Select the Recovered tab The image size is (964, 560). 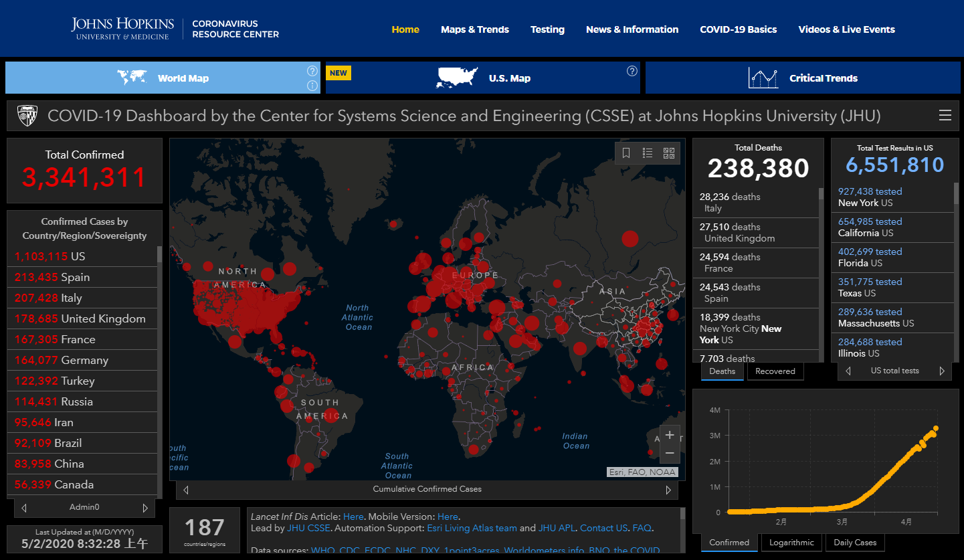click(x=775, y=371)
